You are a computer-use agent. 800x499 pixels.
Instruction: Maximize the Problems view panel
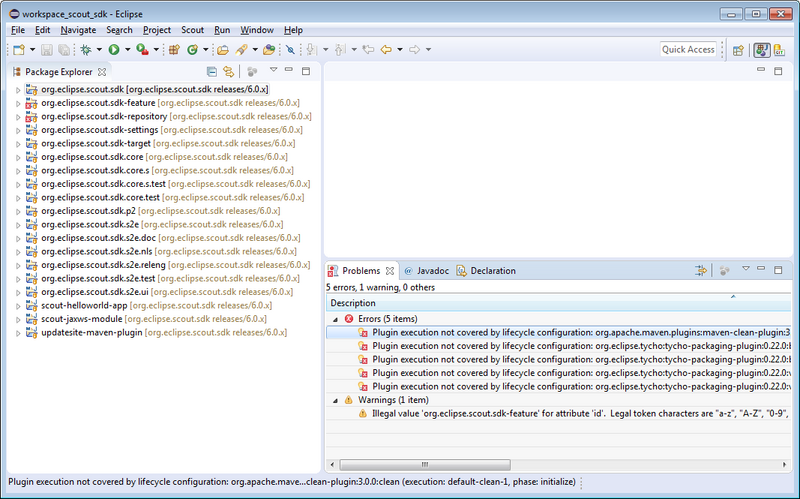tap(778, 270)
